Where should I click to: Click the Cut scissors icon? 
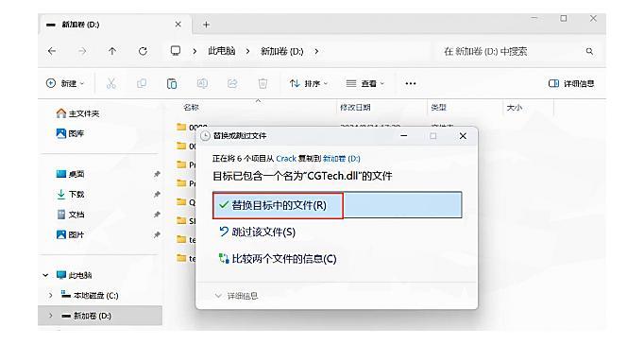(110, 83)
